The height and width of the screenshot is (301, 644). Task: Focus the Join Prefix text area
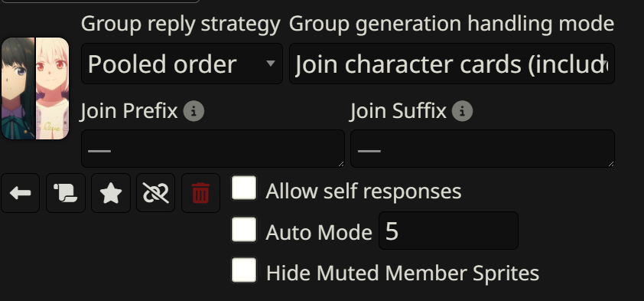coord(213,149)
